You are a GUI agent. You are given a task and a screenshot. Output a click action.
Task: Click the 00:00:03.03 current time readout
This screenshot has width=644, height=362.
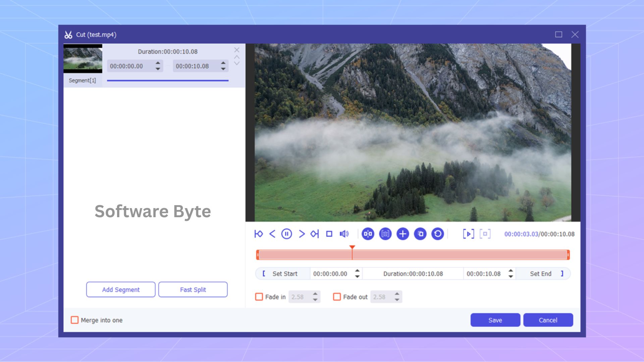tap(521, 234)
